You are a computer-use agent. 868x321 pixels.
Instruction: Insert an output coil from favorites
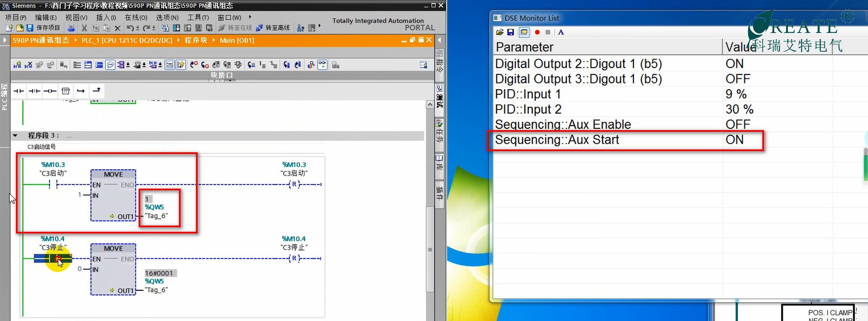(50, 90)
